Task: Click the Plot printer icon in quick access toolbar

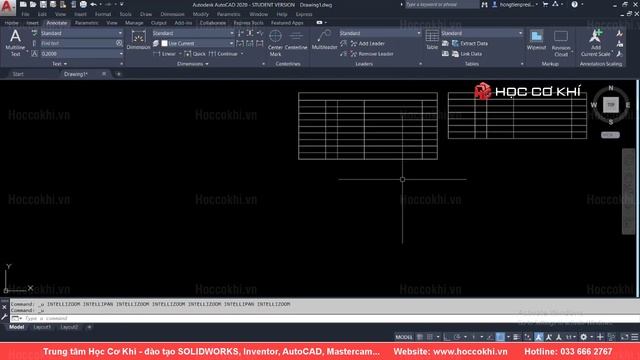Action: pos(83,4)
